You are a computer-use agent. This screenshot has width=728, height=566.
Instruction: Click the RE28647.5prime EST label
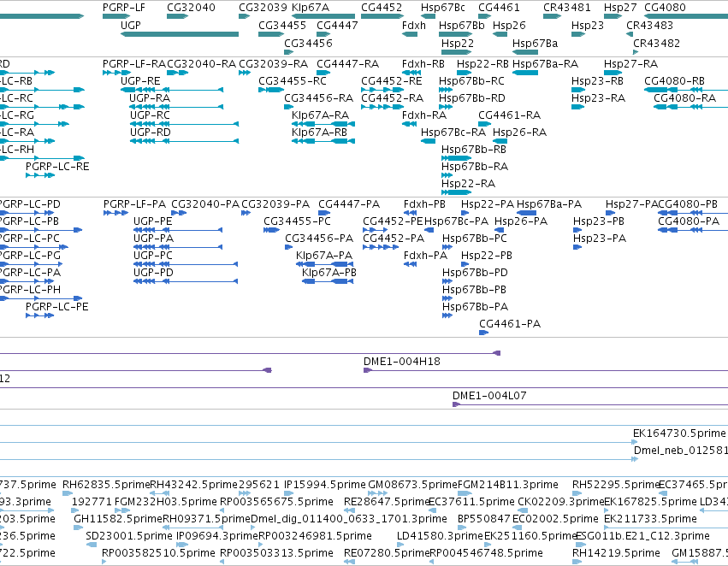point(387,502)
